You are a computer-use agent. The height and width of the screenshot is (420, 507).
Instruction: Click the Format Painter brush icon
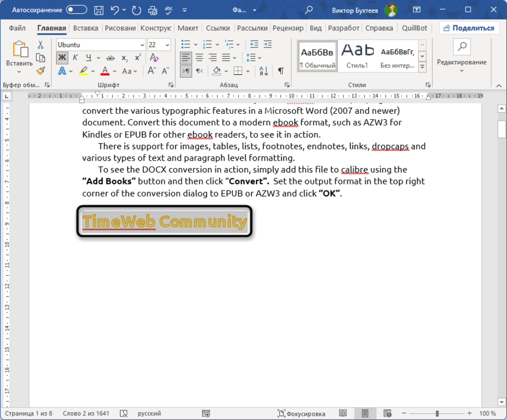point(41,71)
